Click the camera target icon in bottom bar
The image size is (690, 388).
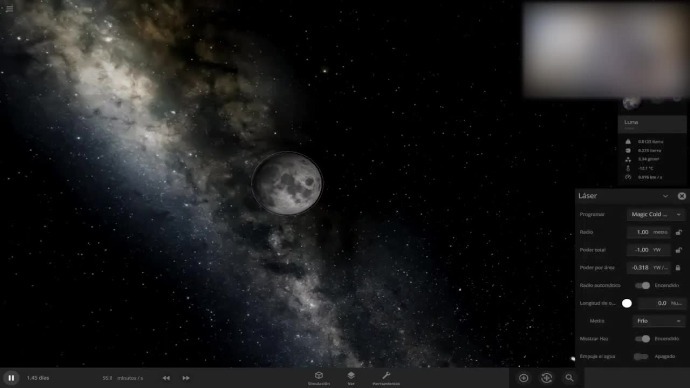547,378
